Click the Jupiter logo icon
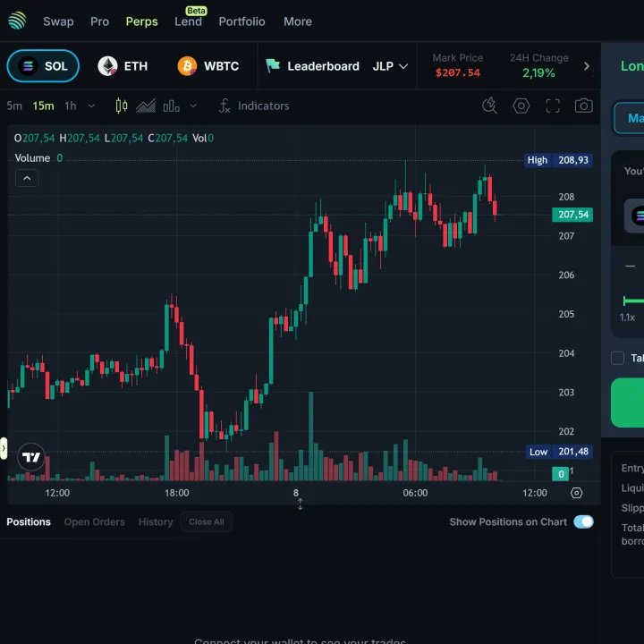644x644 pixels. pyautogui.click(x=17, y=21)
